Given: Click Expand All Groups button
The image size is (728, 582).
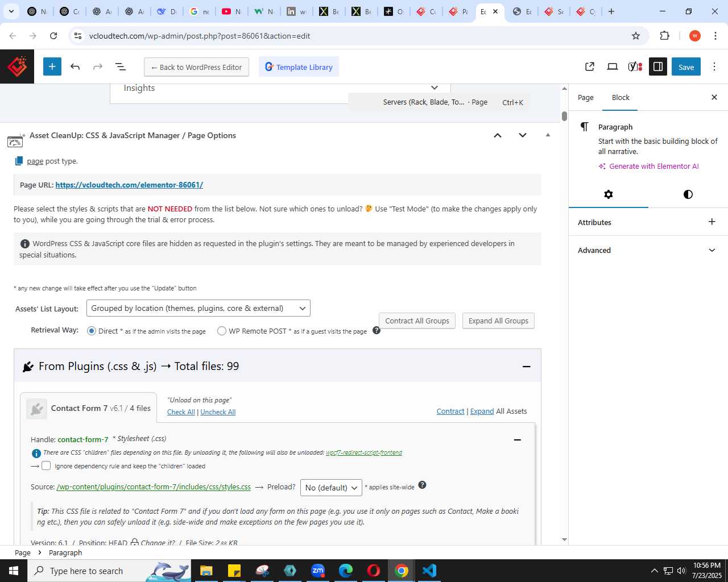Looking at the screenshot, I should [x=498, y=321].
